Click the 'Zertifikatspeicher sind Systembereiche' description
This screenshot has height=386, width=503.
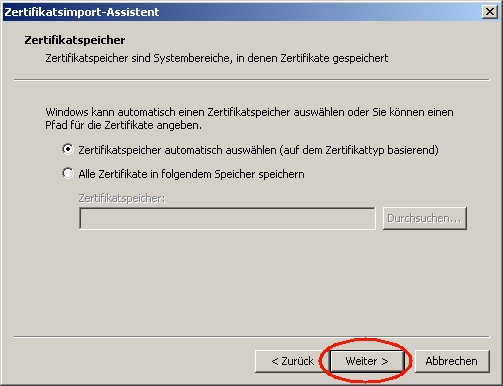point(217,58)
